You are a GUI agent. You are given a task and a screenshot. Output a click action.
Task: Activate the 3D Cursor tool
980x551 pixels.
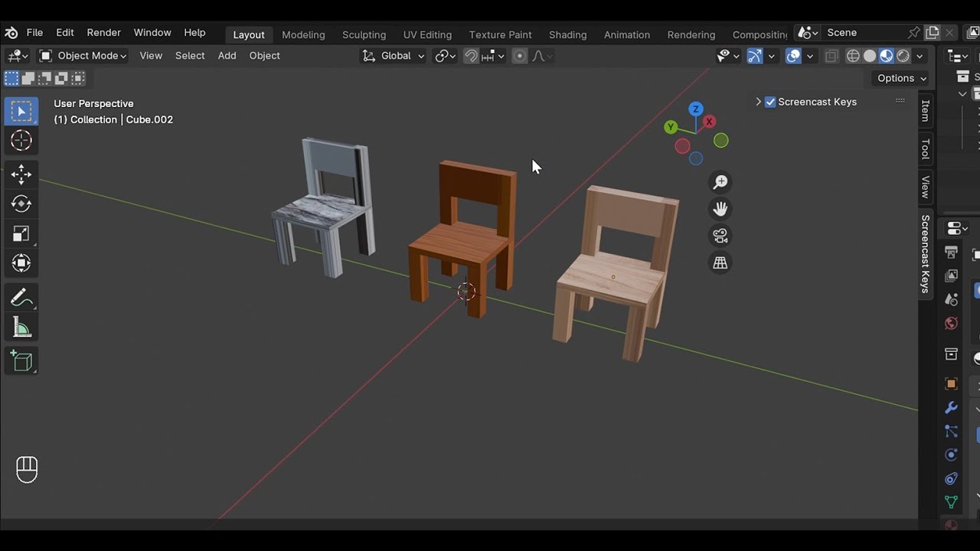[x=21, y=140]
